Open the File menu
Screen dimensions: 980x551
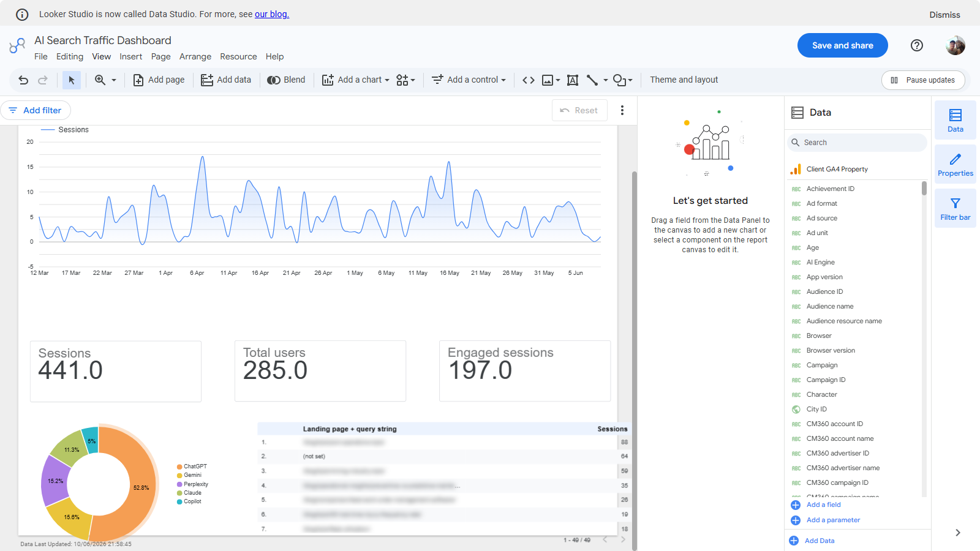[x=41, y=56]
